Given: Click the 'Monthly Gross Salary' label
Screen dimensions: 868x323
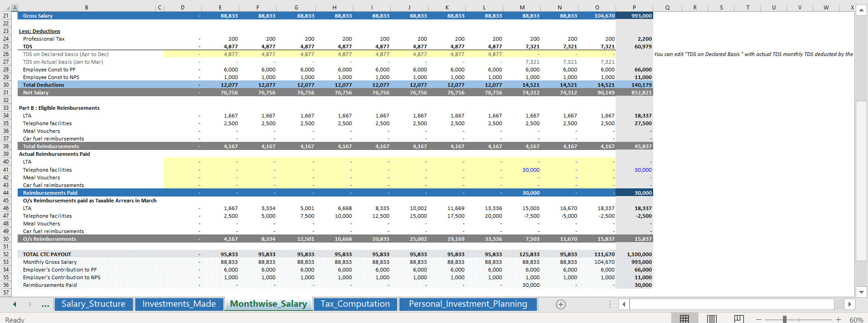Looking at the screenshot, I should click(50, 262).
